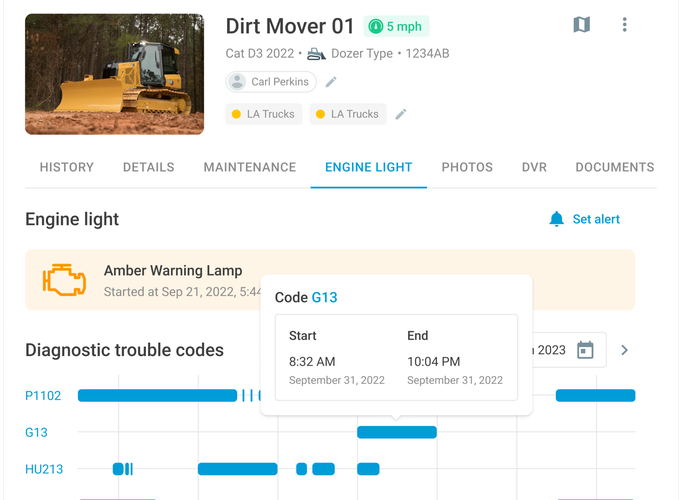This screenshot has width=682, height=500.
Task: Click the Amber Warning Lamp banner title
Action: click(173, 270)
